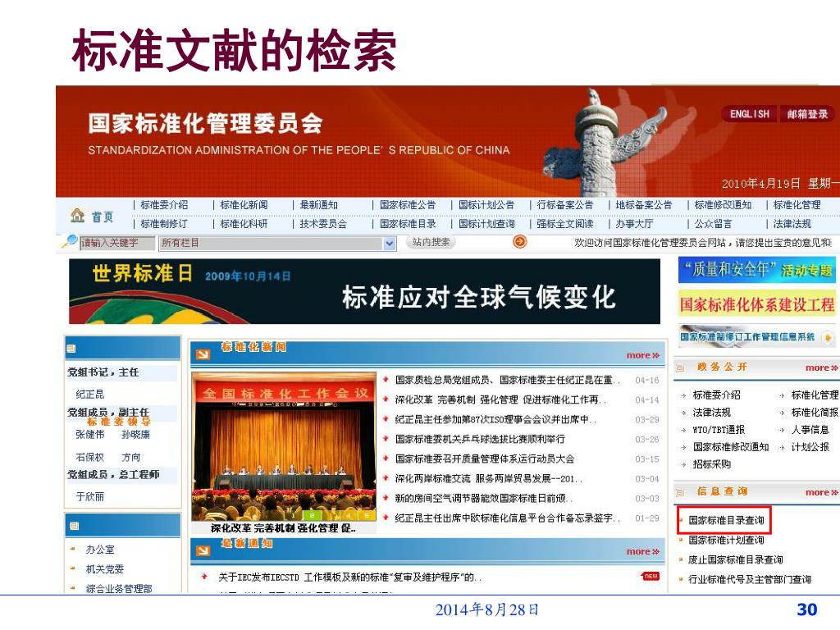Screen dimensions: 840x630
Task: Open 地标备案公告 menu item
Action: tap(644, 204)
